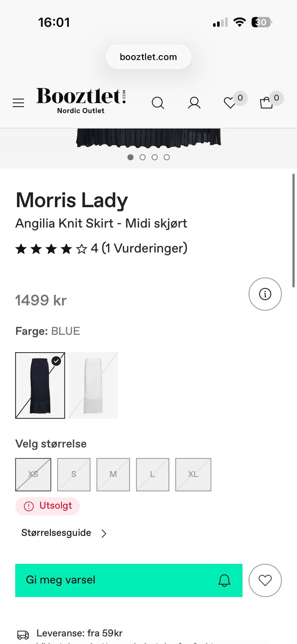Open the hamburger navigation menu
The width and height of the screenshot is (297, 644).
click(19, 103)
